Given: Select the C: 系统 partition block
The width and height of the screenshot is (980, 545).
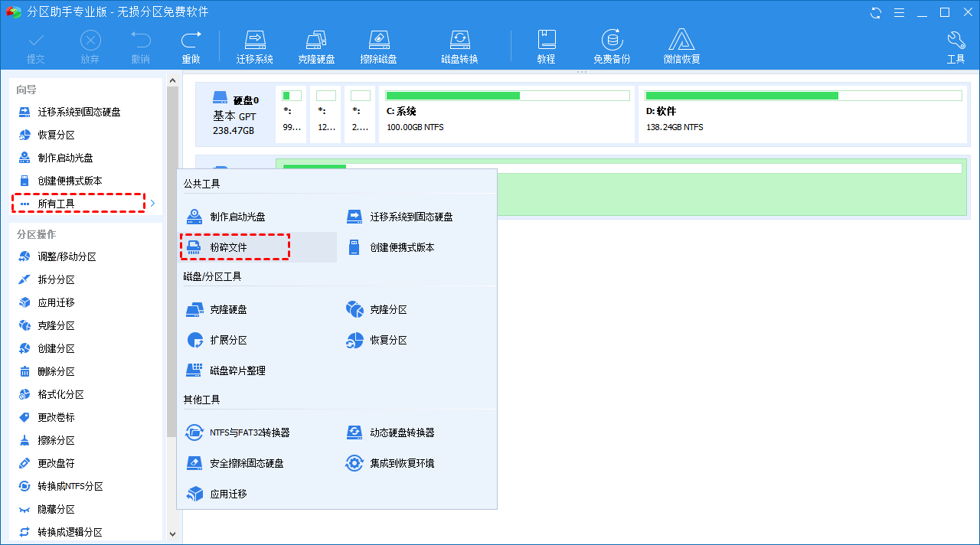Looking at the screenshot, I should click(507, 114).
